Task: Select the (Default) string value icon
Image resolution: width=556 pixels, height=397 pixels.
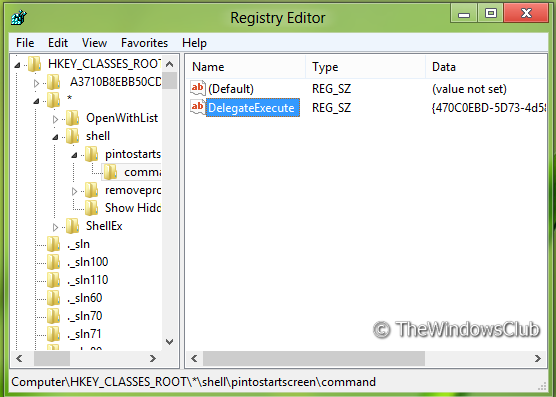Action: pos(198,88)
